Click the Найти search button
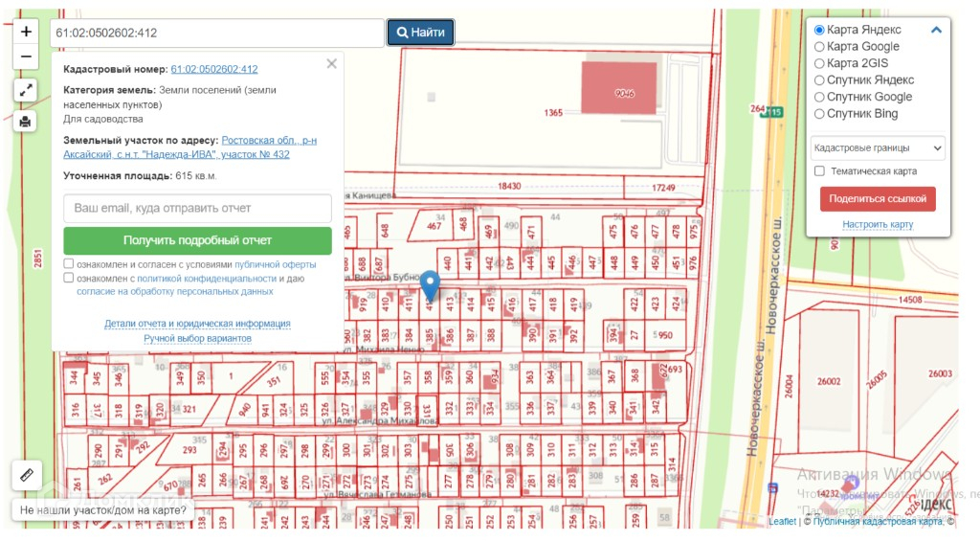This screenshot has width=980, height=541. pyautogui.click(x=421, y=33)
